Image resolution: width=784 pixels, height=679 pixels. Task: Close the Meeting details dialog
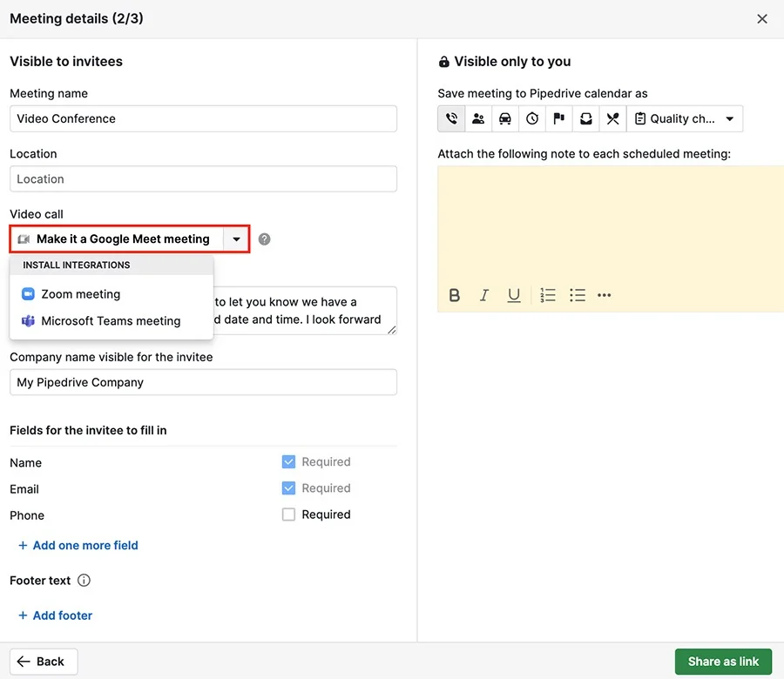tap(762, 19)
